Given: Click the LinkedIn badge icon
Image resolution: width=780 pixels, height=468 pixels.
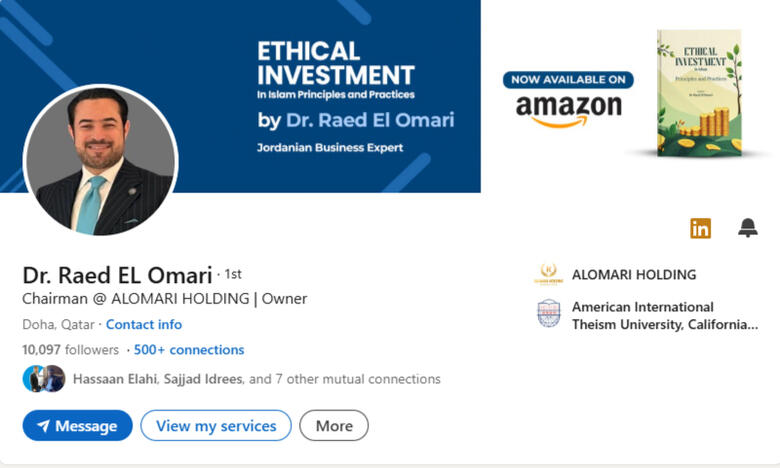Looking at the screenshot, I should 700,228.
